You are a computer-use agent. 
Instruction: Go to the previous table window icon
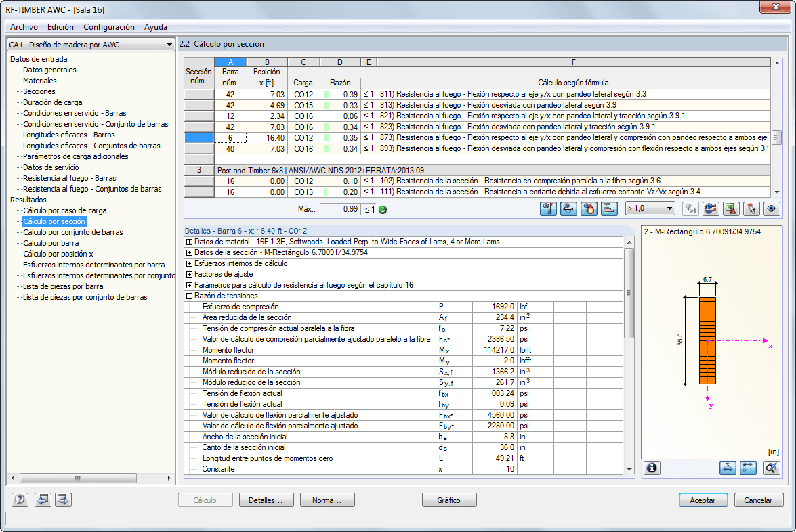(x=43, y=500)
